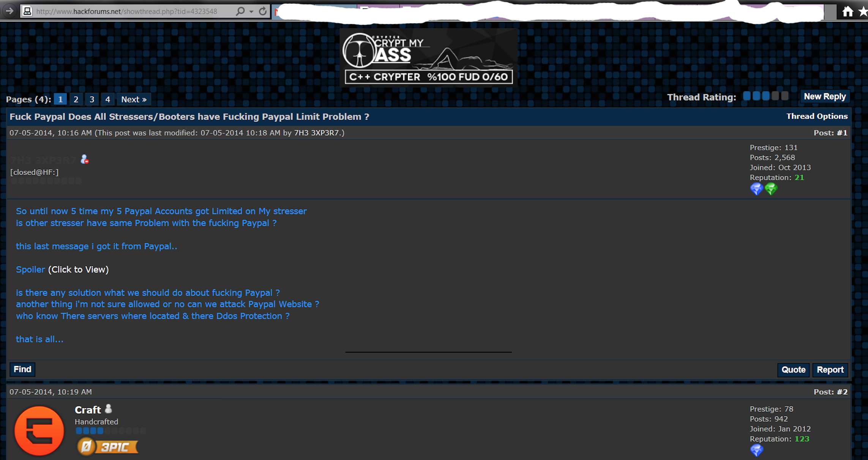The height and width of the screenshot is (460, 868).
Task: Click the Quote button on post #1
Action: (x=793, y=369)
